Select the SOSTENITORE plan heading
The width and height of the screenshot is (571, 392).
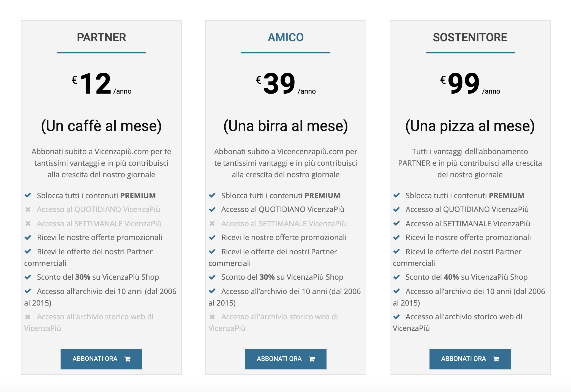point(470,37)
